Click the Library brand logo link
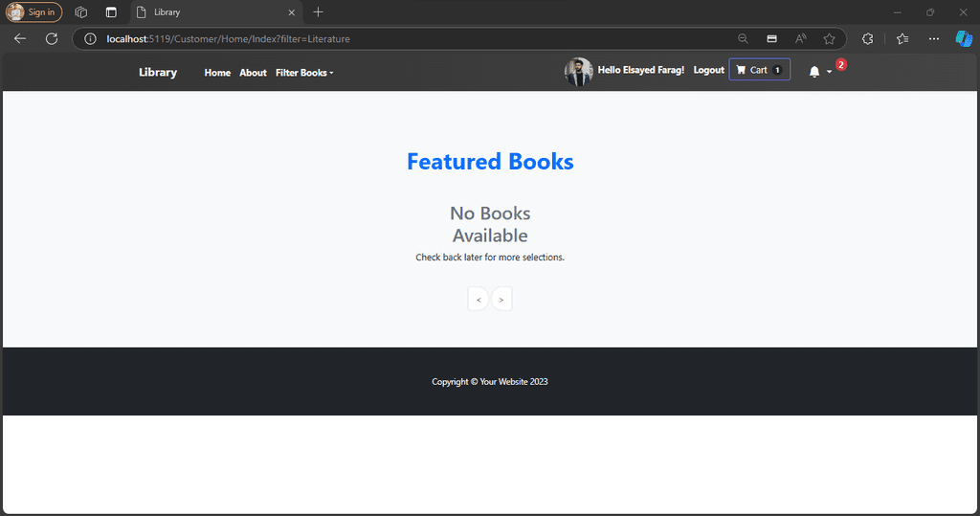Viewport: 980px width, 516px height. tap(158, 73)
